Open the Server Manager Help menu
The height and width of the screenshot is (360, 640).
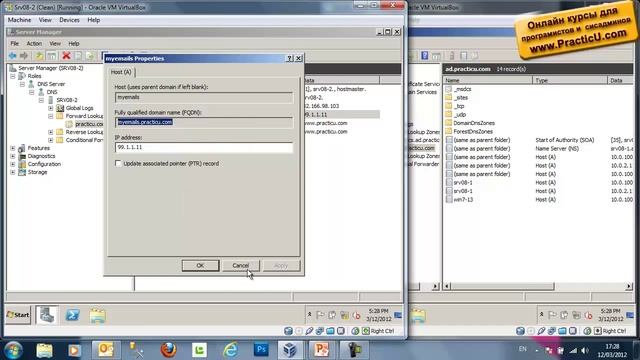(74, 43)
